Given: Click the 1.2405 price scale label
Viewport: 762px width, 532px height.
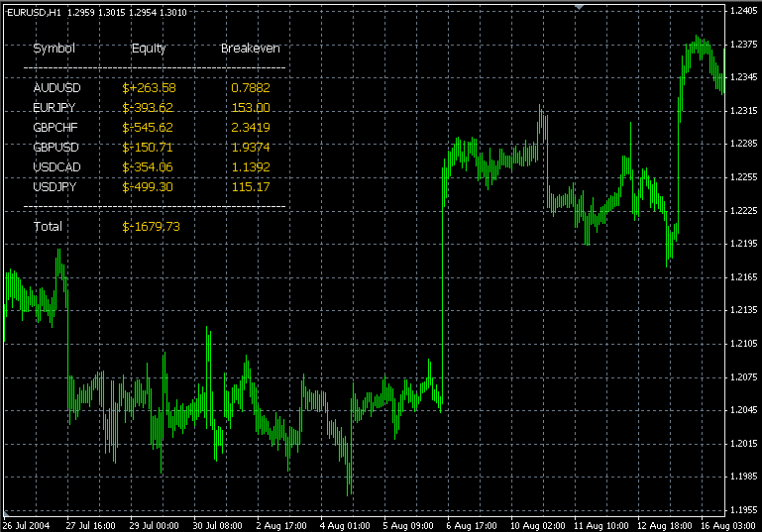Looking at the screenshot, I should point(744,12).
